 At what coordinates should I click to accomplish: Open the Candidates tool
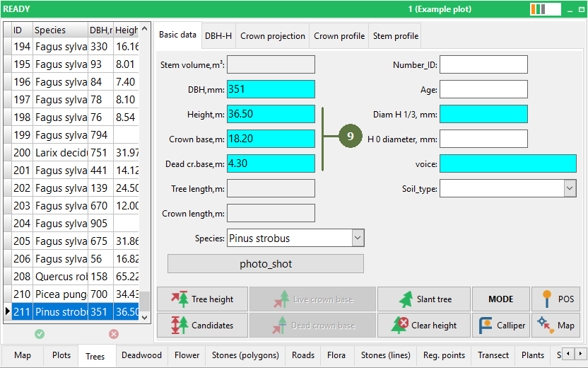coord(203,326)
